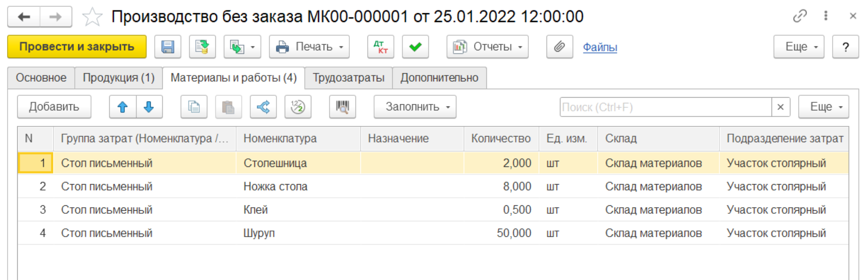Open the Трудозатраты tab
Screen dimensions: 868x280
[348, 78]
